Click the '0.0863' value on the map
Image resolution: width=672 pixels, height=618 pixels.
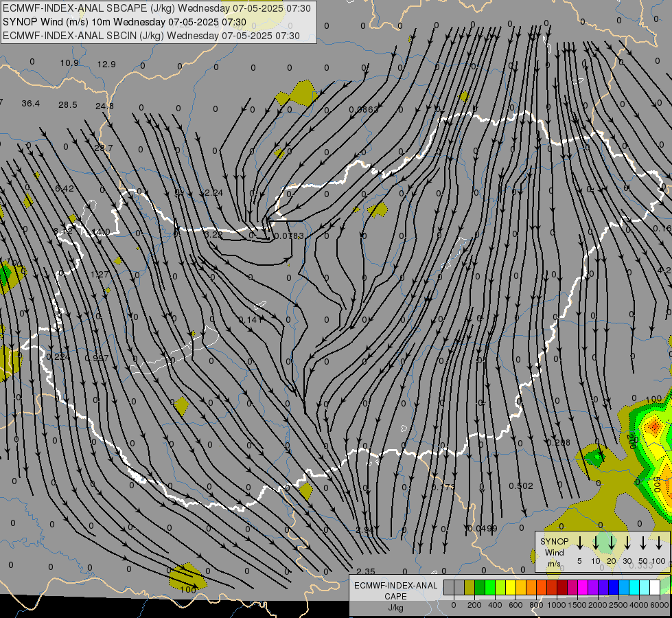point(364,110)
